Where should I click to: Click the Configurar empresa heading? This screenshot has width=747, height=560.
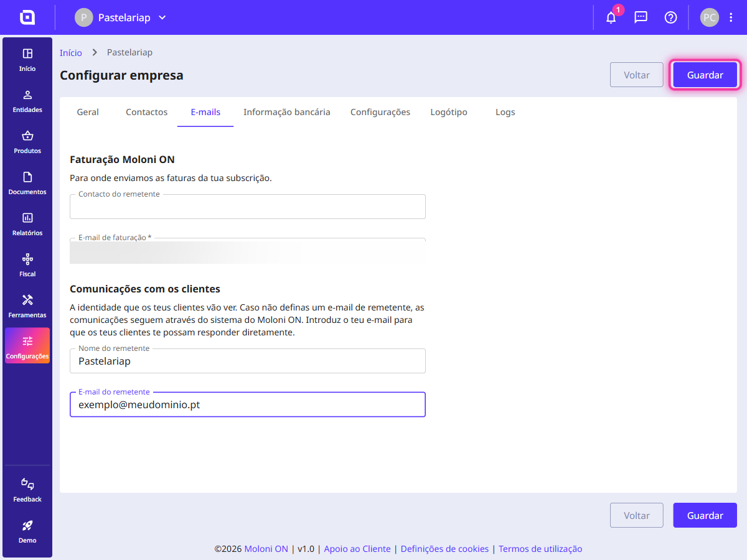click(x=121, y=75)
